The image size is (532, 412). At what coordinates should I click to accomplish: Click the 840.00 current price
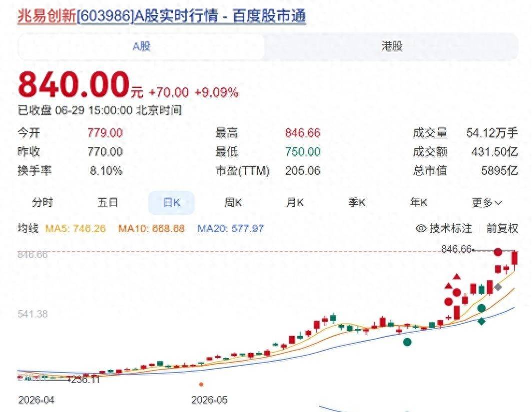(74, 84)
